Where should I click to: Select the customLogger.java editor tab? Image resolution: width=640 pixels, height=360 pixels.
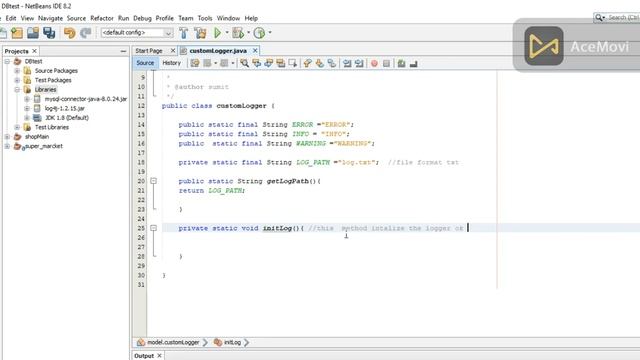point(218,51)
